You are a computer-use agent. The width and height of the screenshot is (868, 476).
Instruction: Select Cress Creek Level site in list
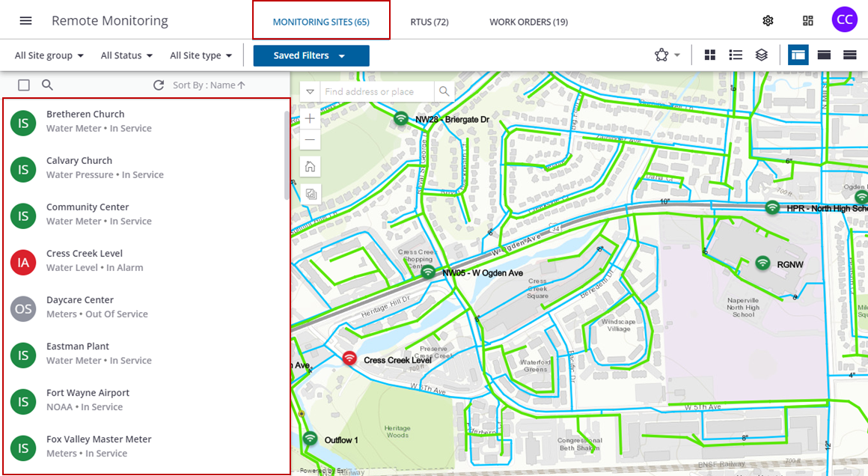(85, 260)
